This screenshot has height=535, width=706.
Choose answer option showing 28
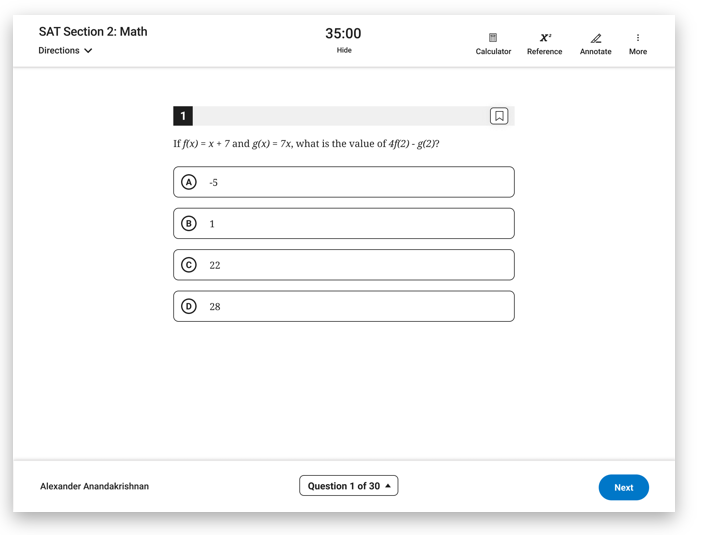pyautogui.click(x=344, y=306)
